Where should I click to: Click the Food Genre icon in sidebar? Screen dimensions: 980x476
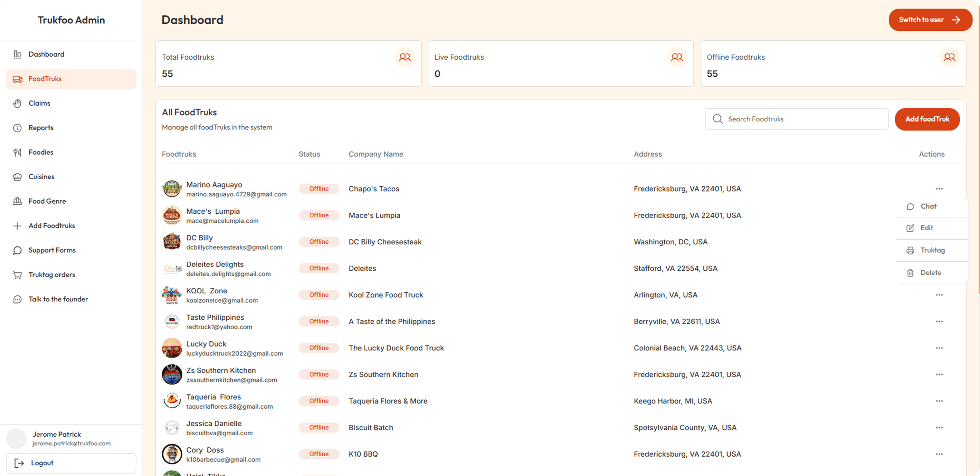[x=18, y=201]
